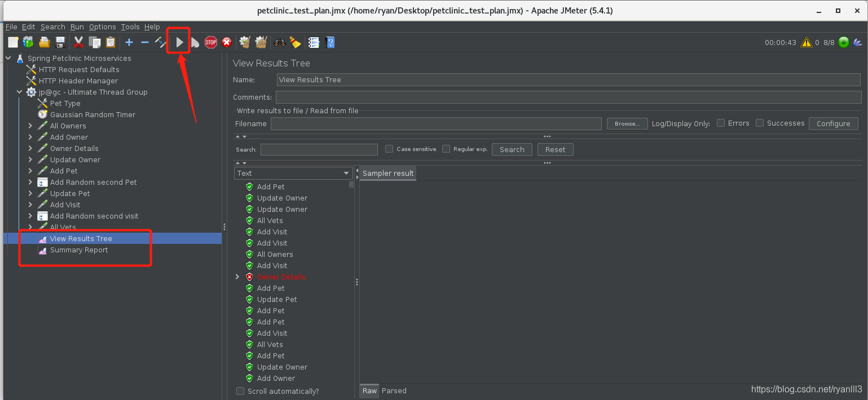Image resolution: width=868 pixels, height=400 pixels.
Task: Enable Regular exp. search option
Action: [446, 149]
